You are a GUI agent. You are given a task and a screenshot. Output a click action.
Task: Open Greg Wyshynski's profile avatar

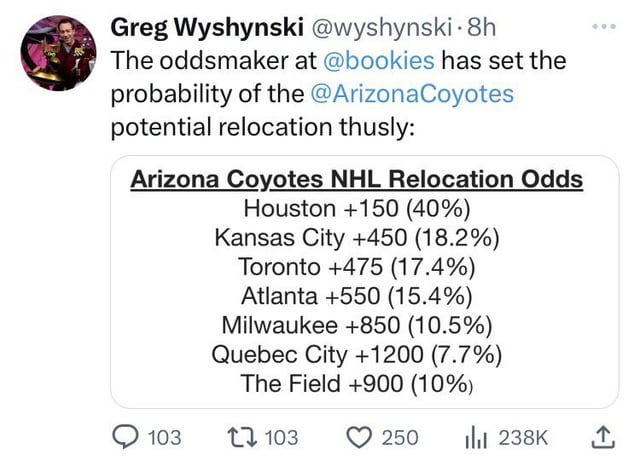[59, 53]
